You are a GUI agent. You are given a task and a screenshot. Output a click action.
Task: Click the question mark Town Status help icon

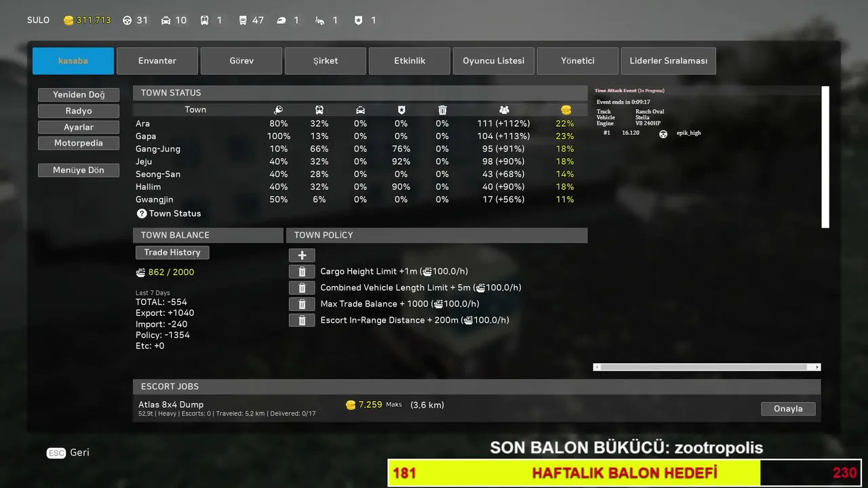(x=142, y=213)
